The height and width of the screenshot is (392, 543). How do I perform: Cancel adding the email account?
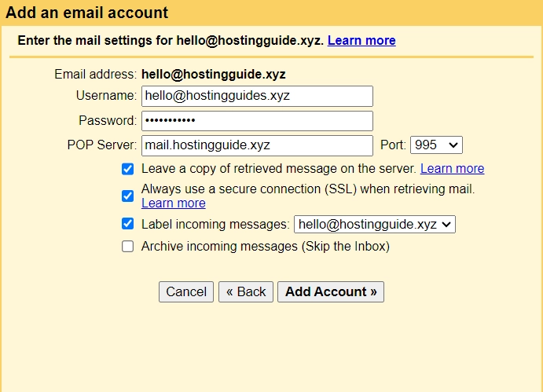(186, 291)
